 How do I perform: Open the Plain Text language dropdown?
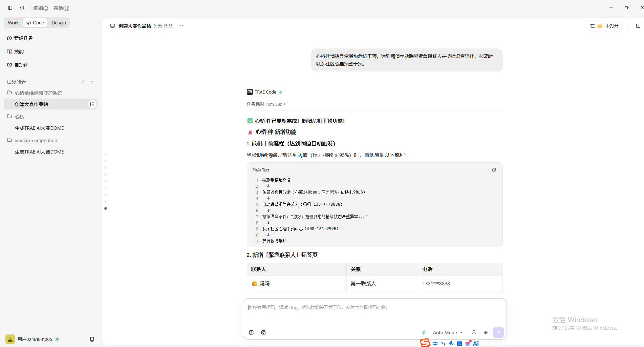click(263, 170)
